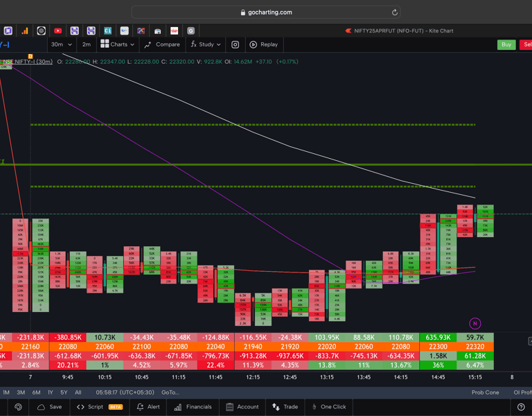Select the 2m timeframe shortcut
The width and height of the screenshot is (532, 416).
(87, 44)
